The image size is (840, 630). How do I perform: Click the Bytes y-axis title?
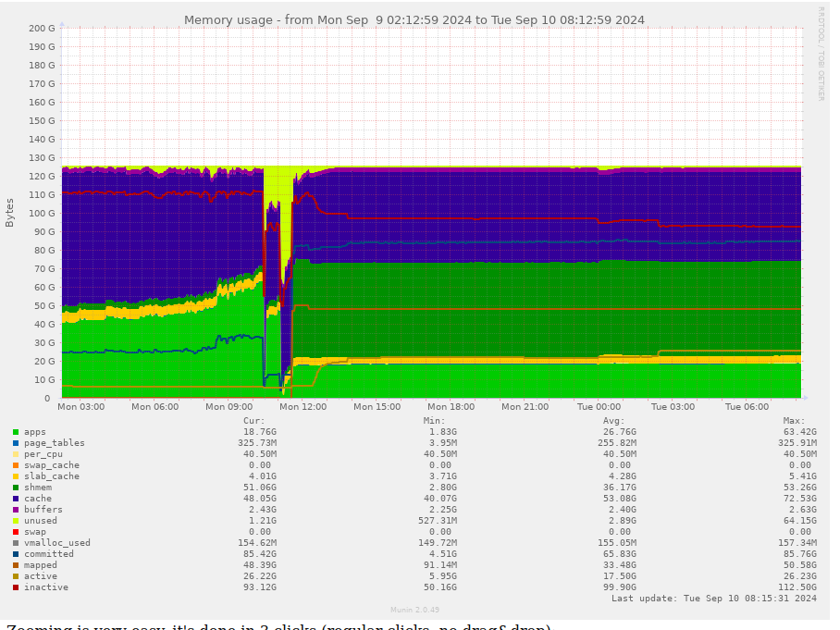(x=9, y=213)
